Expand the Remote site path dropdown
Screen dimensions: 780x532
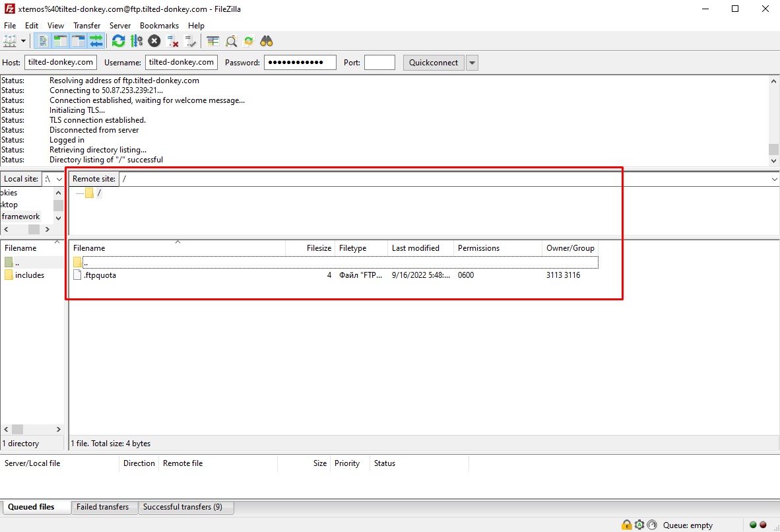(775, 179)
